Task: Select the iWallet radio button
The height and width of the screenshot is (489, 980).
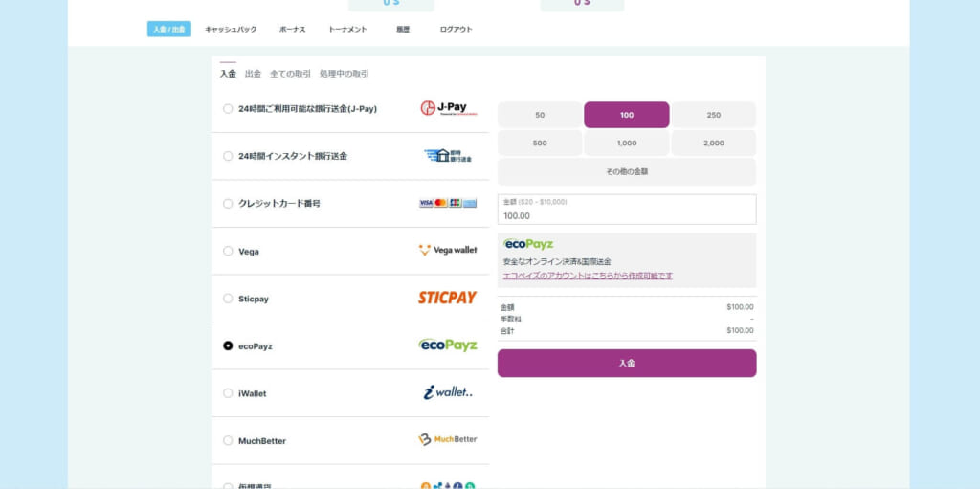Action: coord(228,393)
